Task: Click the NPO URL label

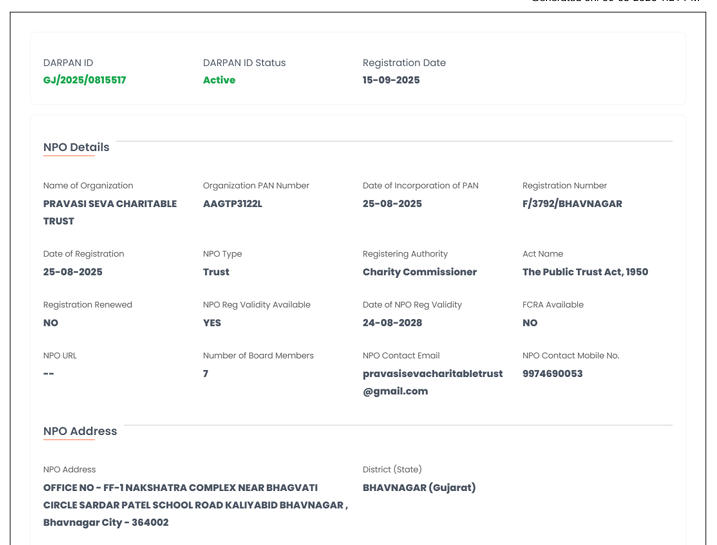Action: pyautogui.click(x=60, y=356)
